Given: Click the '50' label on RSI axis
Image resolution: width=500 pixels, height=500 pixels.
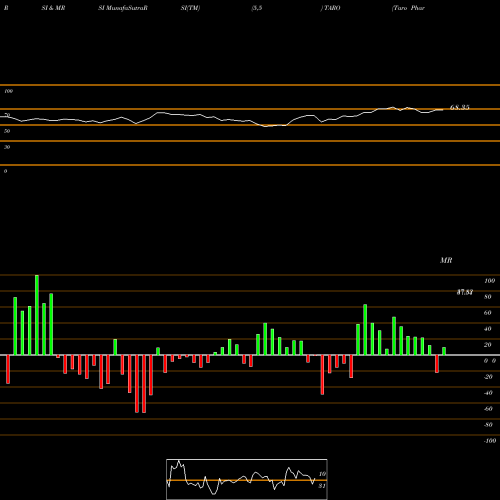Looking at the screenshot, I should [7, 131].
